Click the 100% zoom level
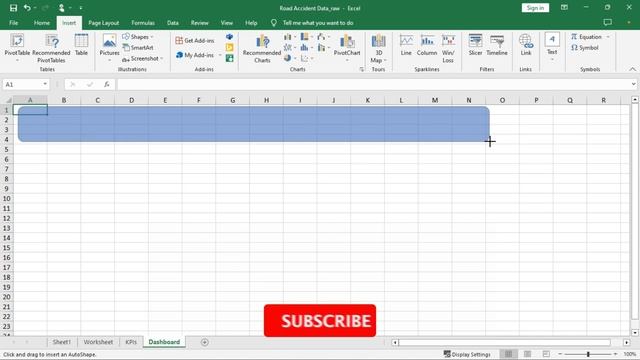The height and width of the screenshot is (360, 640). tap(630, 354)
